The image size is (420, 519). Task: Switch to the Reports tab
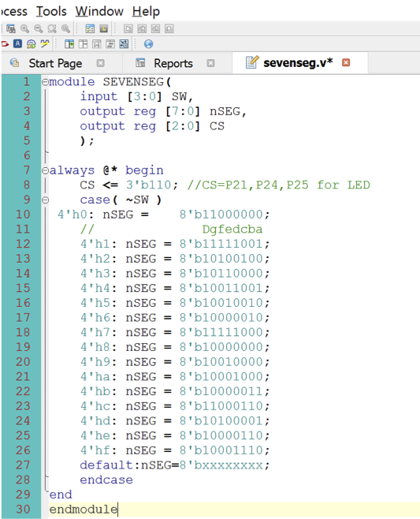click(173, 63)
